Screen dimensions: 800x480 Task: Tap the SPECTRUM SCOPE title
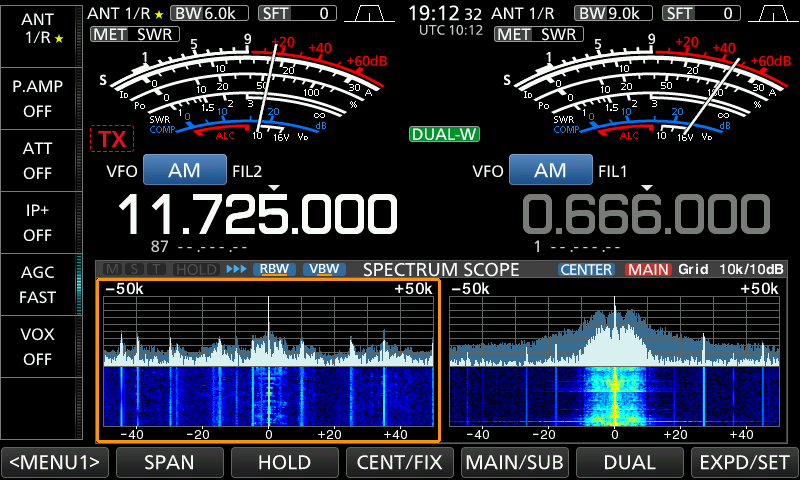[x=441, y=269]
